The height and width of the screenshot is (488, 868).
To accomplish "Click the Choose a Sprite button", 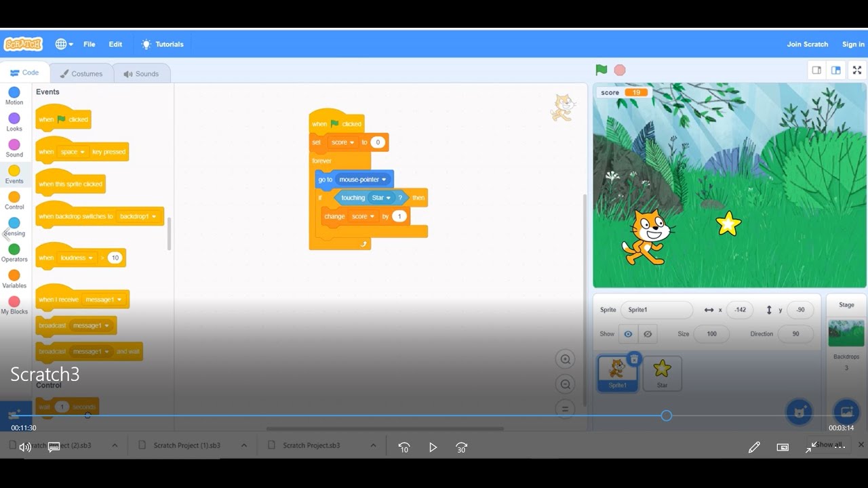I will click(799, 411).
